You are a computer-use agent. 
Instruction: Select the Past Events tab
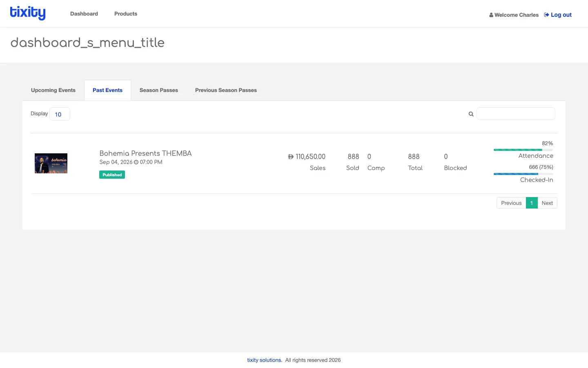(107, 90)
